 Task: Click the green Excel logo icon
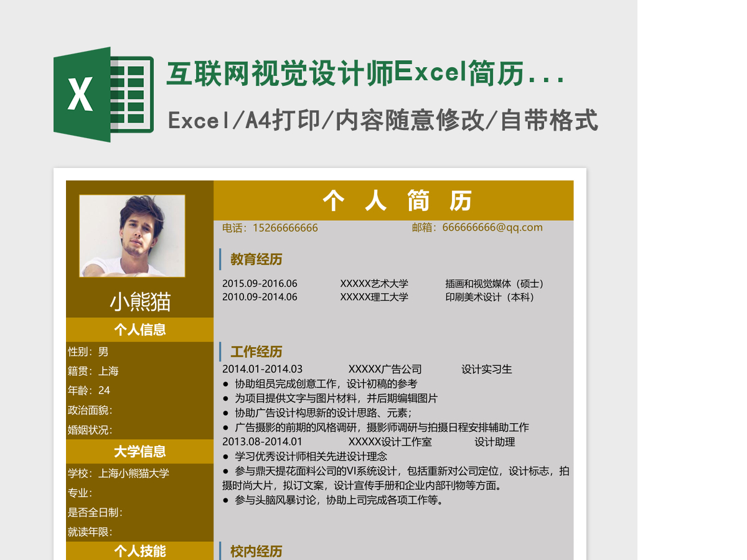point(103,95)
